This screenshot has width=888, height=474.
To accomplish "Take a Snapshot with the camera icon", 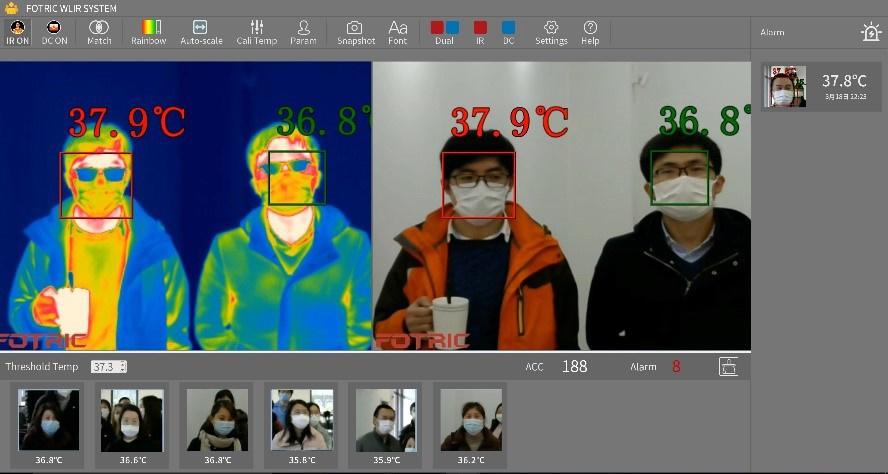I will (x=355, y=32).
